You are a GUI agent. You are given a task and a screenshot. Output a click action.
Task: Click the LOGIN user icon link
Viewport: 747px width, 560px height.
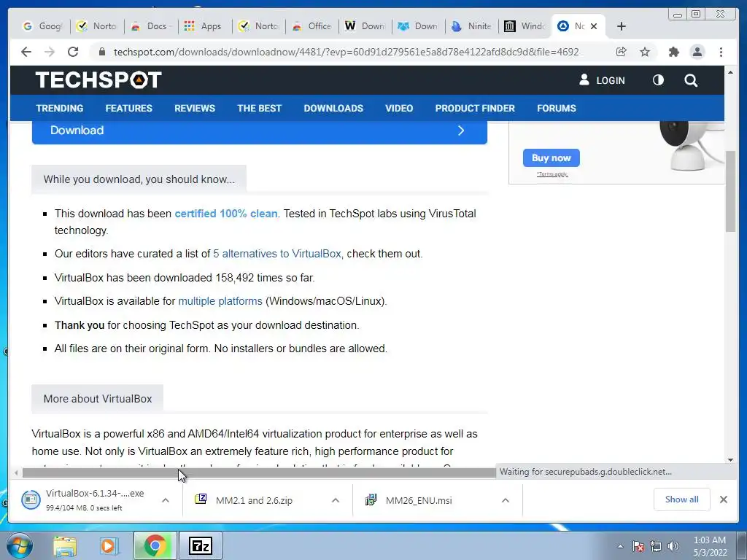click(602, 80)
